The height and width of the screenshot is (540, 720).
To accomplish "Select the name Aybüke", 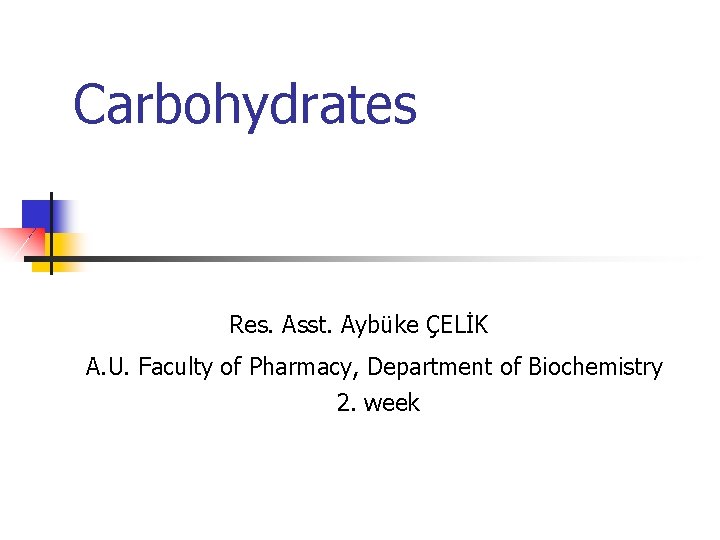I will pyautogui.click(x=379, y=326).
